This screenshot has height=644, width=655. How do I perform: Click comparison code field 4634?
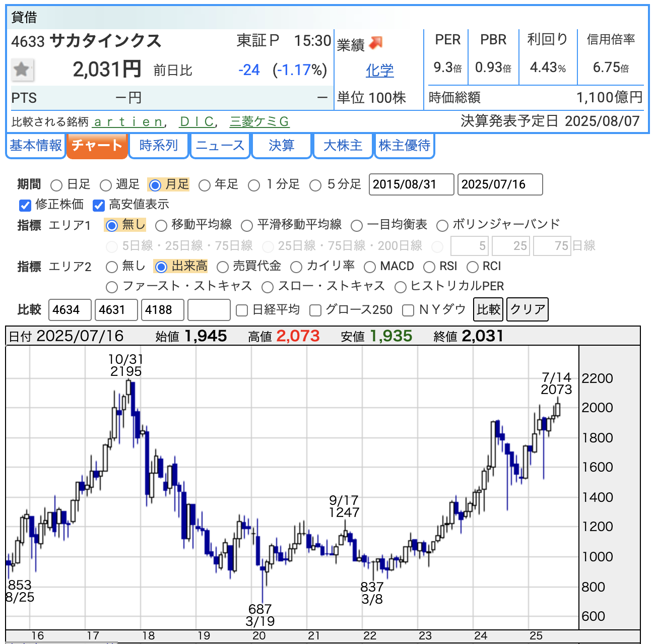pyautogui.click(x=70, y=310)
